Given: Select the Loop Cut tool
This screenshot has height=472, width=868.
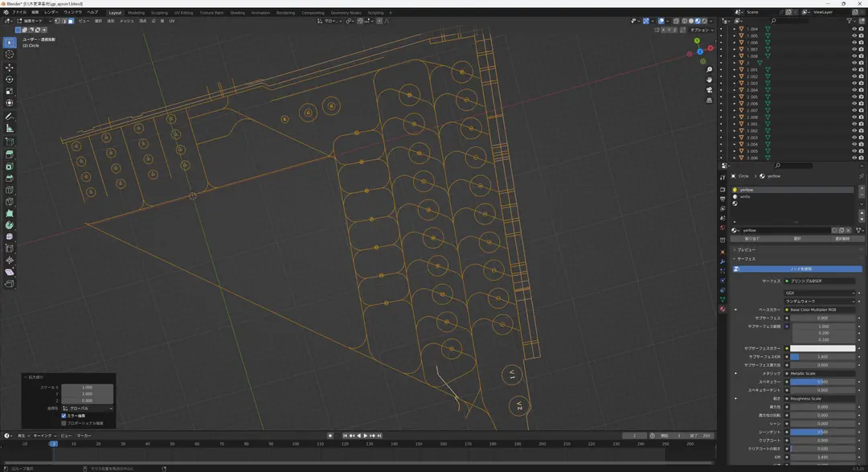Looking at the screenshot, I should click(x=10, y=190).
